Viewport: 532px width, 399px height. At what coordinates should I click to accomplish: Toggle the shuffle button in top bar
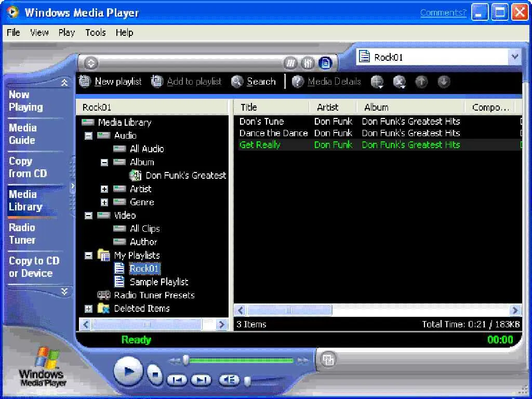point(290,63)
